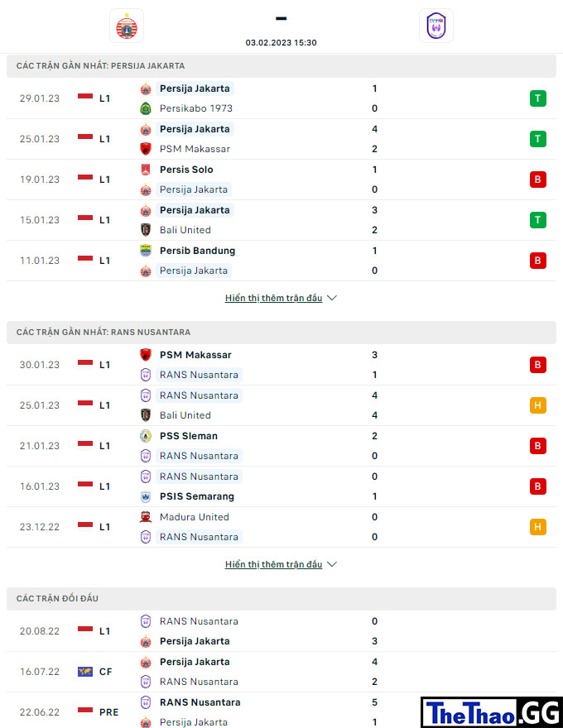
Task: Click red B badge for Persis Solo match
Action: point(538,180)
